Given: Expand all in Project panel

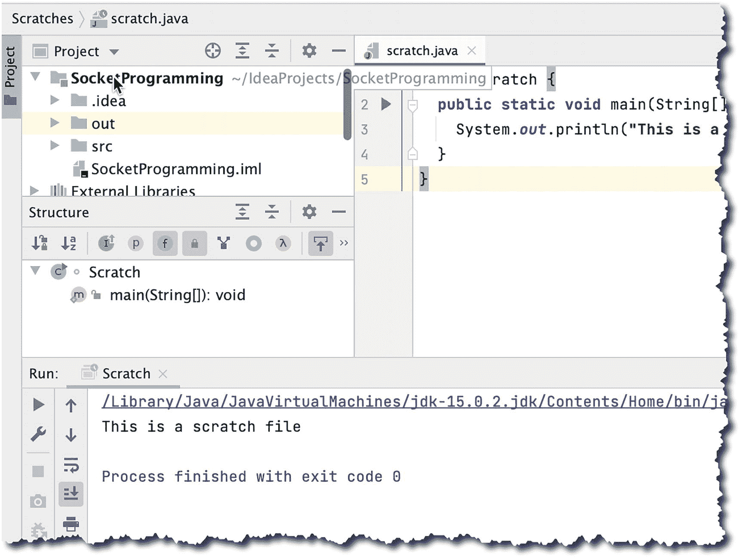Looking at the screenshot, I should (243, 51).
